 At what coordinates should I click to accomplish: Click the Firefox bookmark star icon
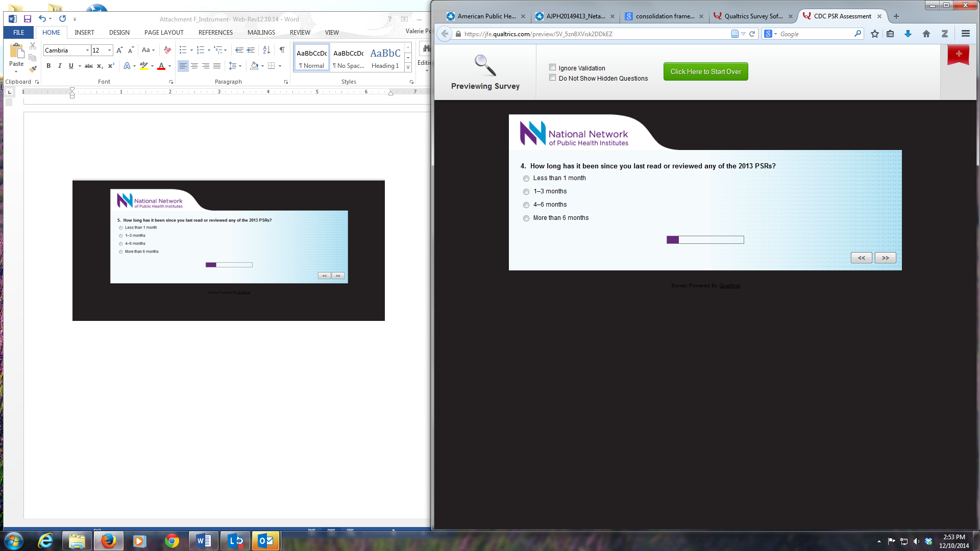(875, 34)
